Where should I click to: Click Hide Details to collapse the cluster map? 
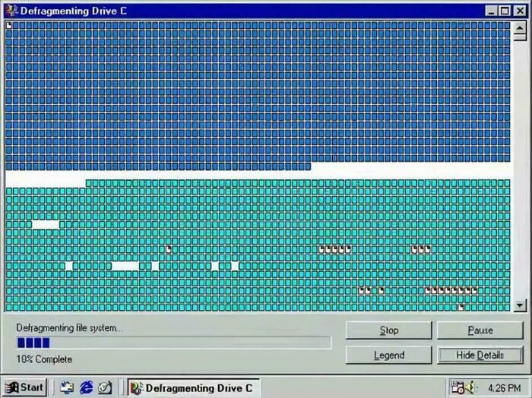coord(480,355)
